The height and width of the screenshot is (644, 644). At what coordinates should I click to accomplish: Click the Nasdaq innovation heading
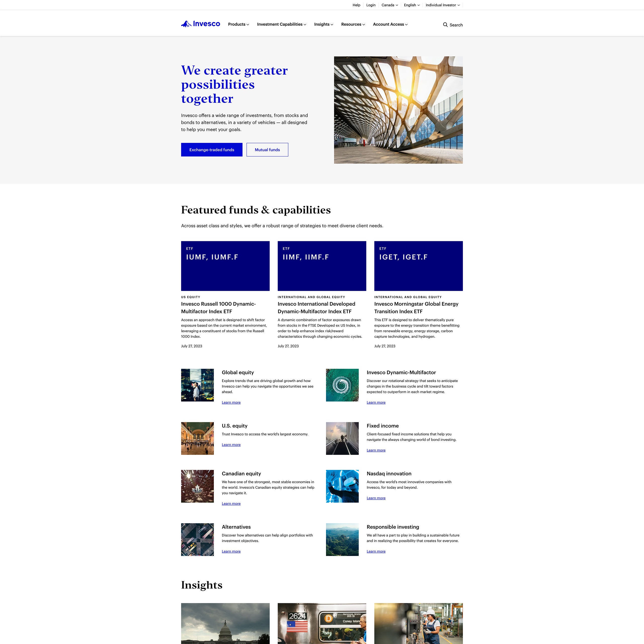pyautogui.click(x=389, y=473)
